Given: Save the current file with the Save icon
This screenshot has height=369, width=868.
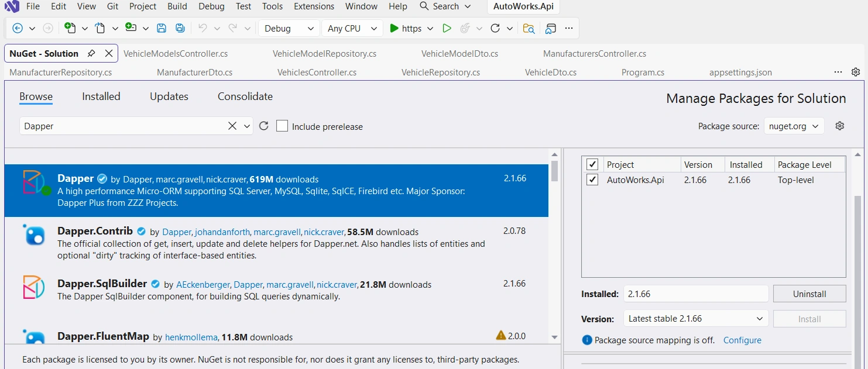Looking at the screenshot, I should click(x=162, y=28).
